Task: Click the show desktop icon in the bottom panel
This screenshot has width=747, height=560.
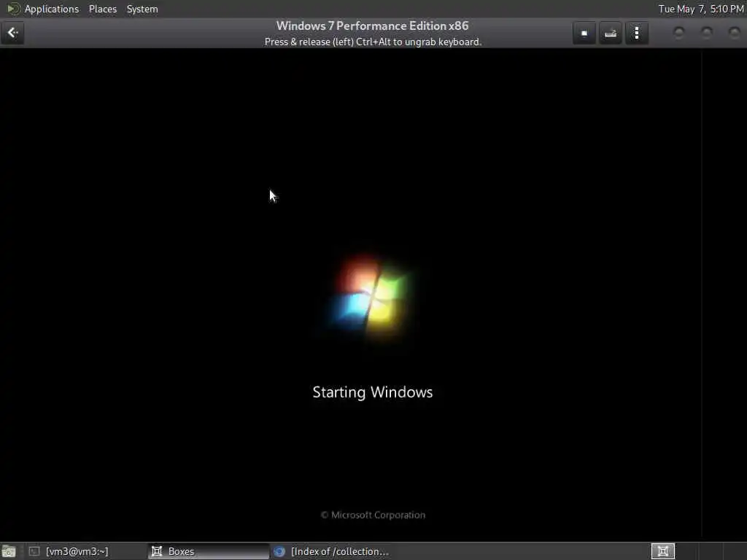Action: [9, 551]
